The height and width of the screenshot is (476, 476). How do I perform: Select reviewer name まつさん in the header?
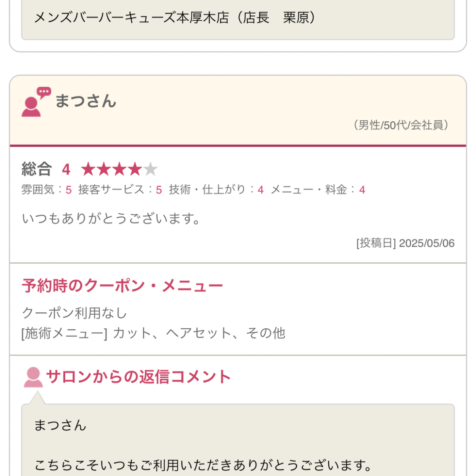click(x=86, y=101)
